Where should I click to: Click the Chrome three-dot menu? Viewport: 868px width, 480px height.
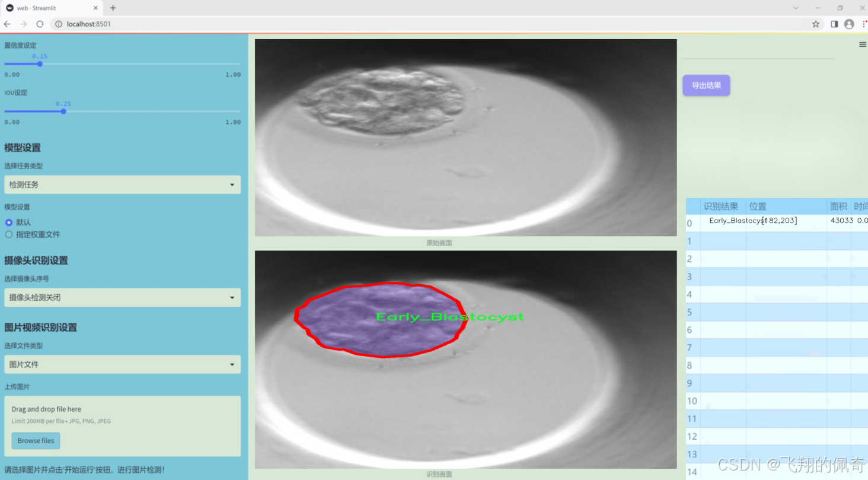pyautogui.click(x=864, y=24)
